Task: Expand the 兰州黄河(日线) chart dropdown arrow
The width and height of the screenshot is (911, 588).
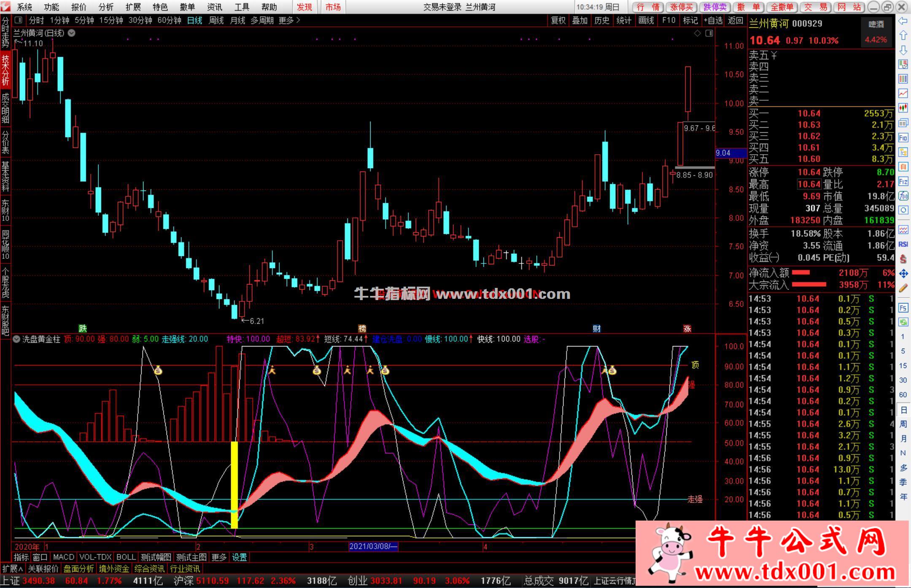Action: tap(72, 33)
